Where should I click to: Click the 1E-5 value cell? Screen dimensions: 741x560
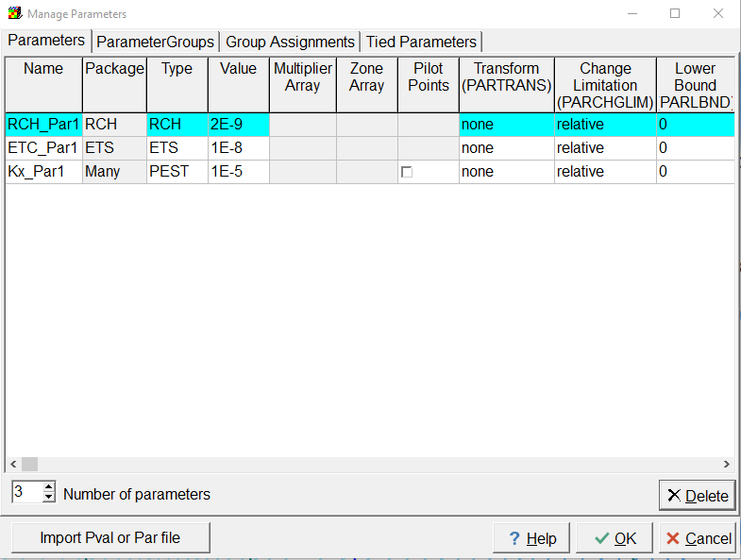tap(239, 172)
